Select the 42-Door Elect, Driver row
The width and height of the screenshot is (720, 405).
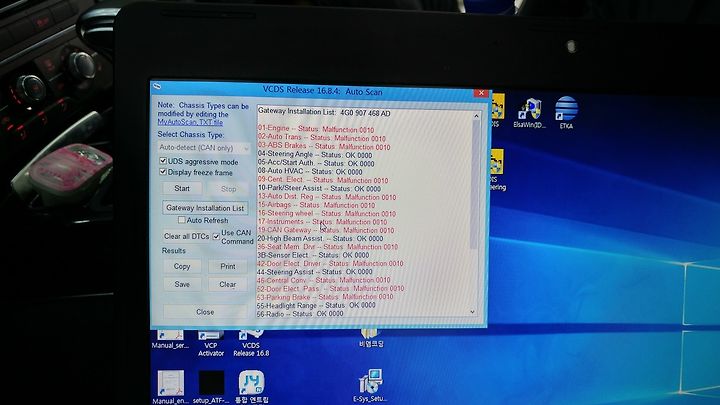pos(330,263)
